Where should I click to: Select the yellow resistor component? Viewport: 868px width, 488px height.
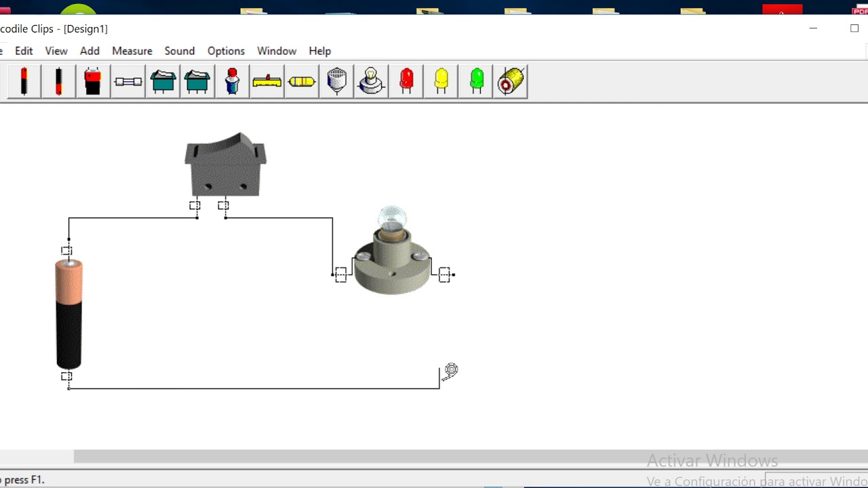tap(302, 81)
